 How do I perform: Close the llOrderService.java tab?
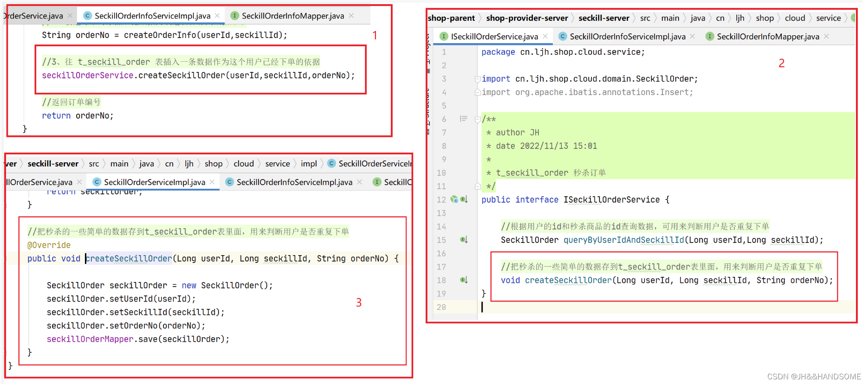point(79,182)
